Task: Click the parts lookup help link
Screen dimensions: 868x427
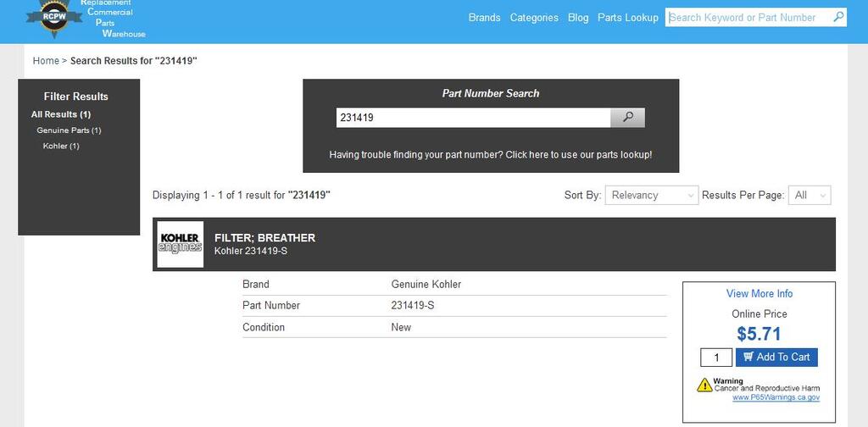Action: pyautogui.click(x=491, y=155)
